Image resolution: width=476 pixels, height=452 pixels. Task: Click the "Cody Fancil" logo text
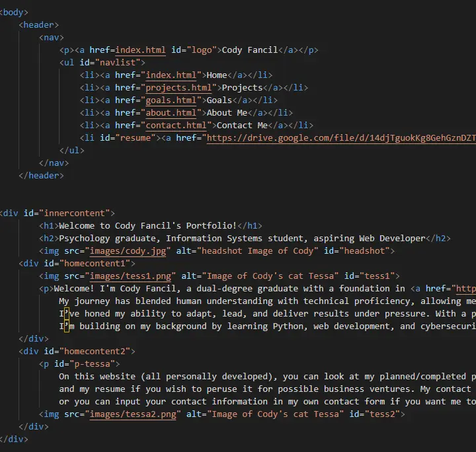coord(250,50)
